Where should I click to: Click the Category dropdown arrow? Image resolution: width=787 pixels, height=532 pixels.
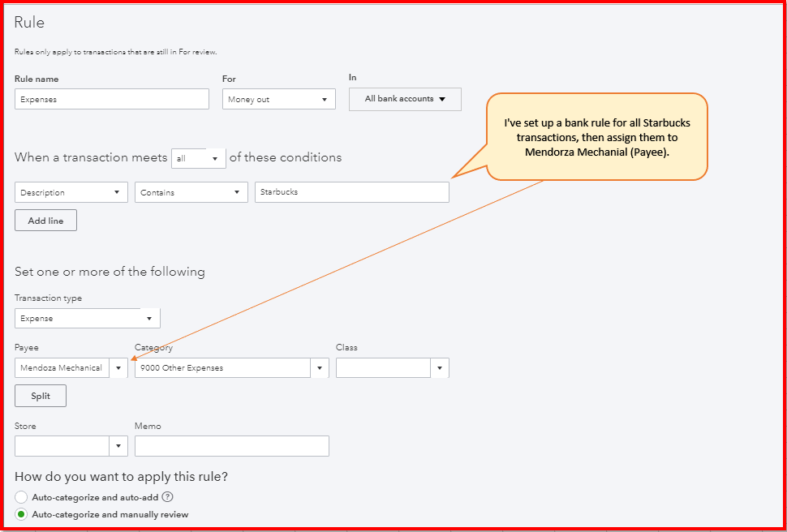coord(320,368)
